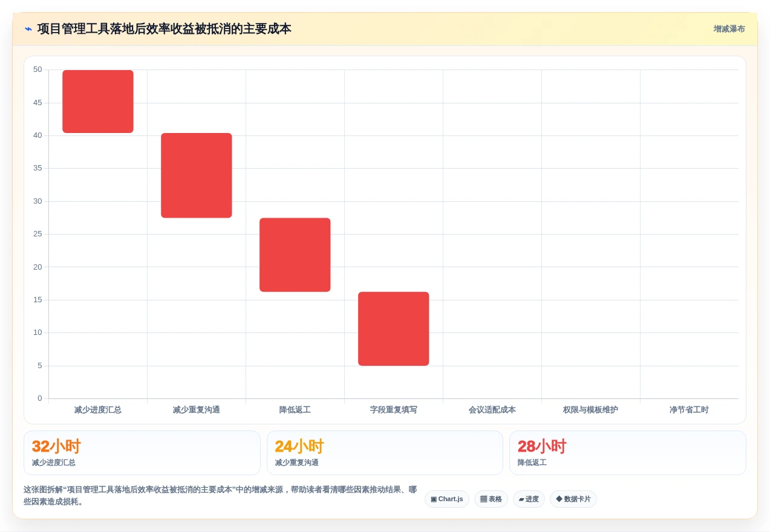Click the lightning icon beside the title
The width and height of the screenshot is (770, 532).
tap(28, 29)
